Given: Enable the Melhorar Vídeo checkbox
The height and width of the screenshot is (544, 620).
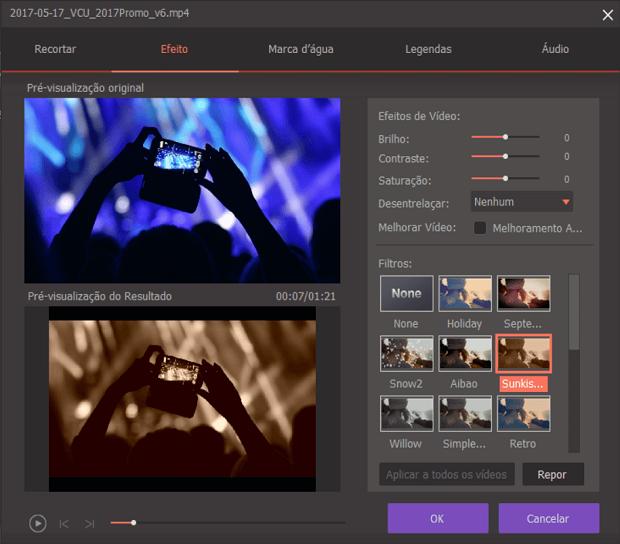Looking at the screenshot, I should point(480,228).
